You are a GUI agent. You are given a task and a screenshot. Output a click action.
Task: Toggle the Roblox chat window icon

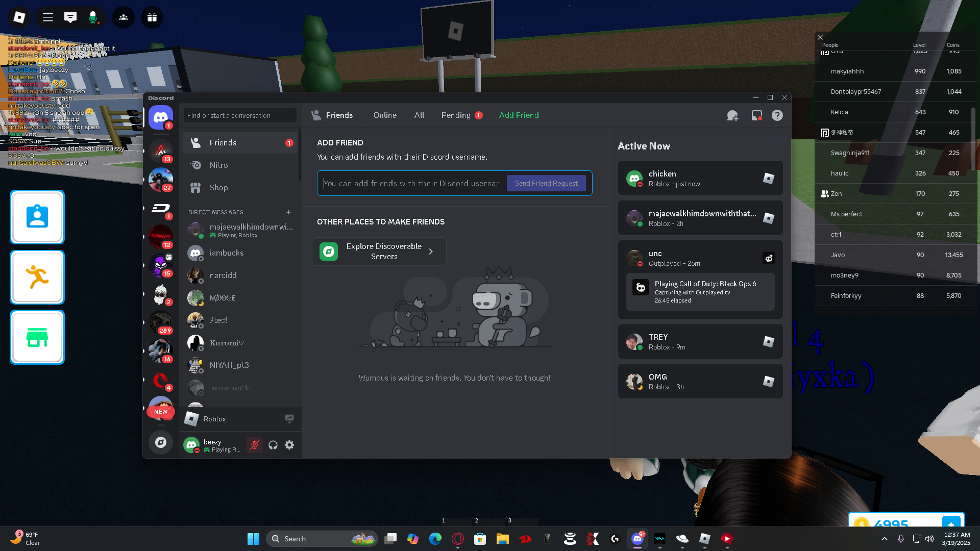(x=70, y=17)
